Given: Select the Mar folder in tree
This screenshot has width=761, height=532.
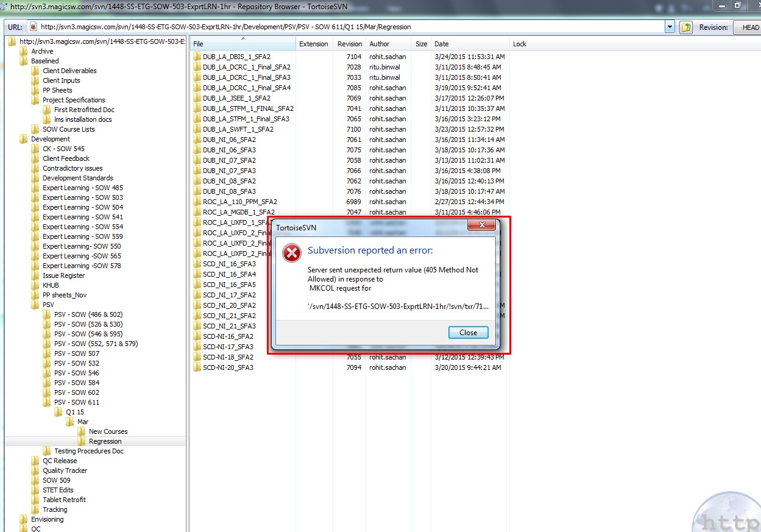Looking at the screenshot, I should 83,422.
